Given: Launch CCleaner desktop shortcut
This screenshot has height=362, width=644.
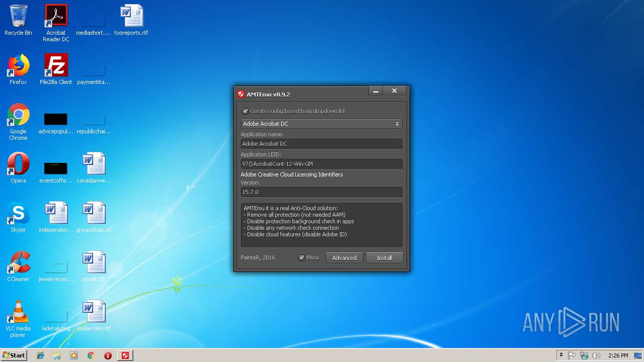Looking at the screenshot, I should click(x=18, y=267).
